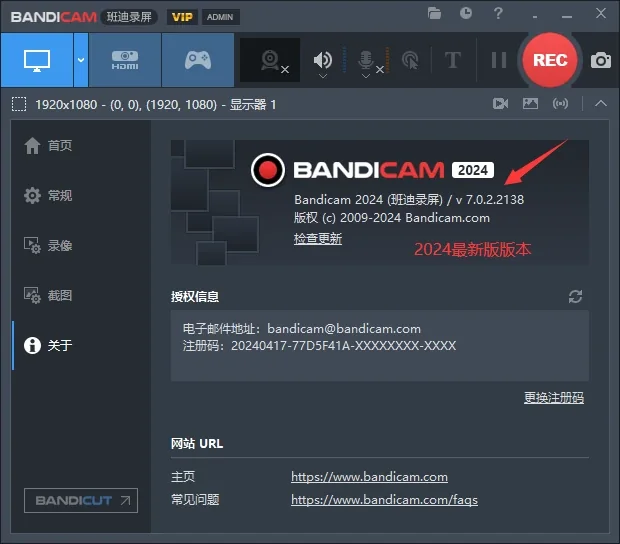Screen dimensions: 620x544
Task: Click the ADMIN badge in title bar
Action: tap(220, 17)
